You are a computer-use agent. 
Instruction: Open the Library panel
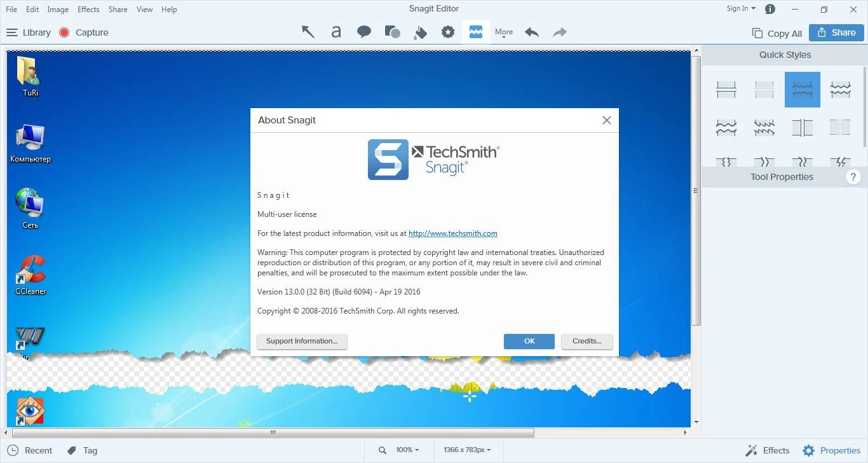click(29, 32)
